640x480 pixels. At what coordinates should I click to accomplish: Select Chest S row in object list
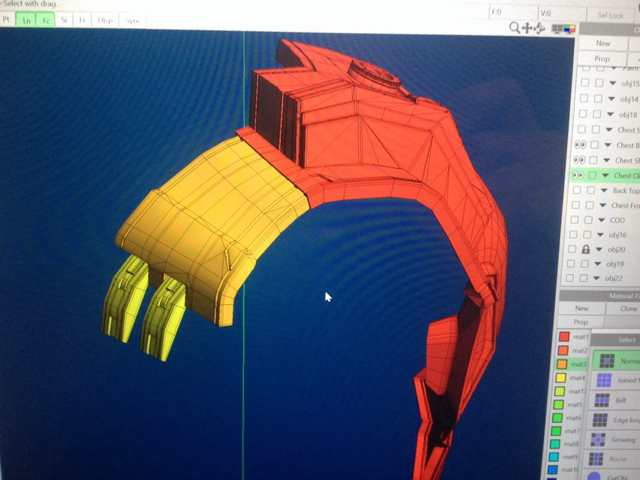[608, 130]
